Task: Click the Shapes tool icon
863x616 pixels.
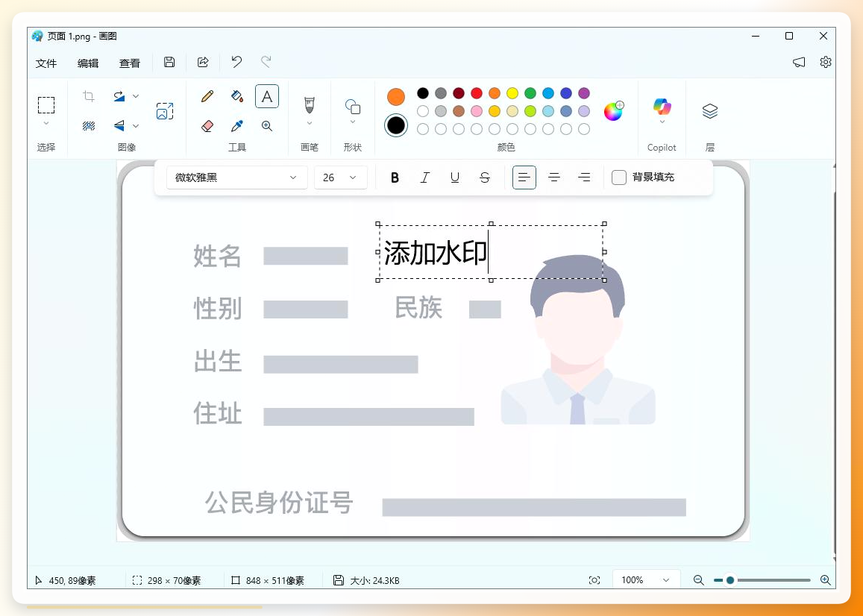Action: click(x=353, y=106)
